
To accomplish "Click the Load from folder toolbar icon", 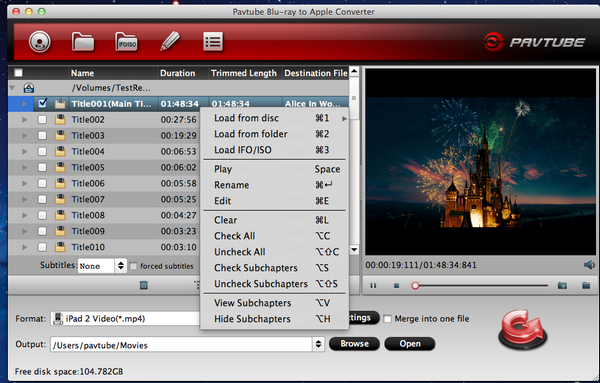I will click(83, 41).
